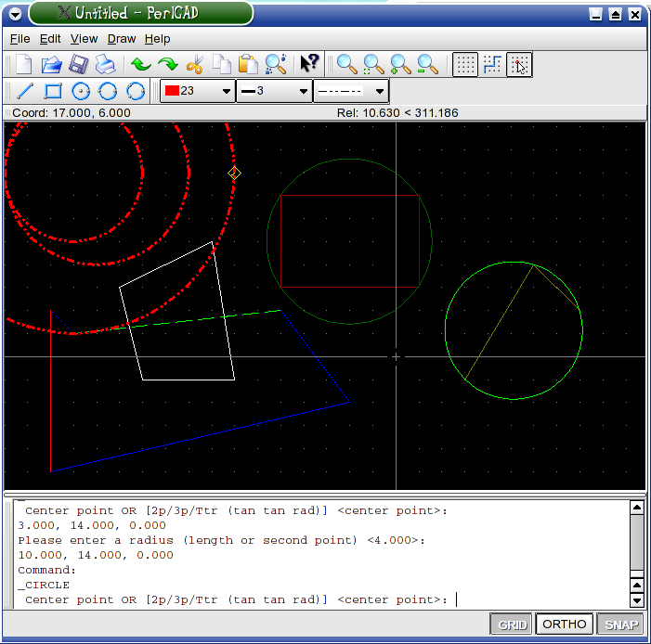Open the Draw menu
Image resolution: width=651 pixels, height=644 pixels.
pyautogui.click(x=122, y=39)
